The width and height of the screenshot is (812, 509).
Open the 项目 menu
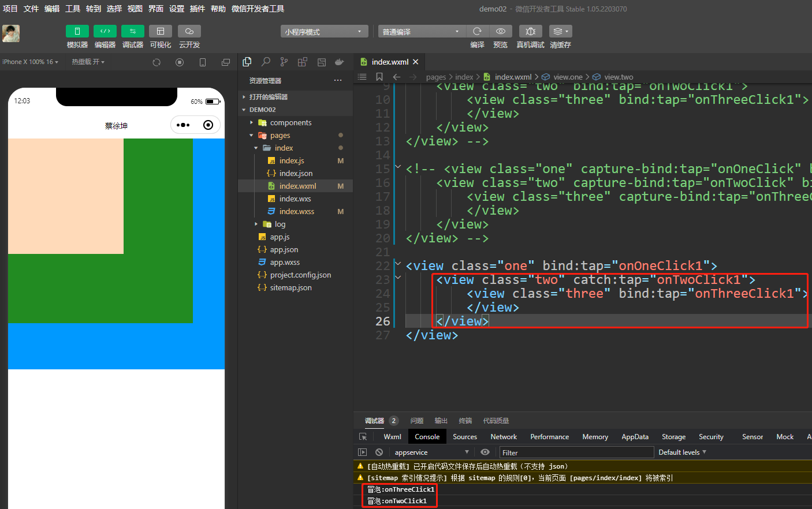(10, 9)
